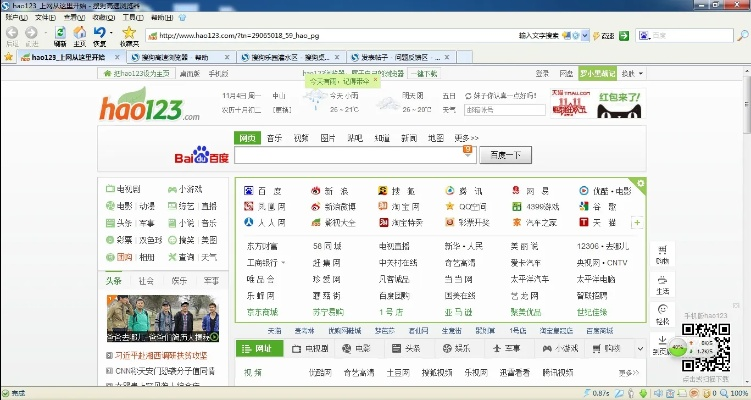Screen dimensions: 751x400
Task: Click the plus icon to add a site
Action: click(637, 222)
